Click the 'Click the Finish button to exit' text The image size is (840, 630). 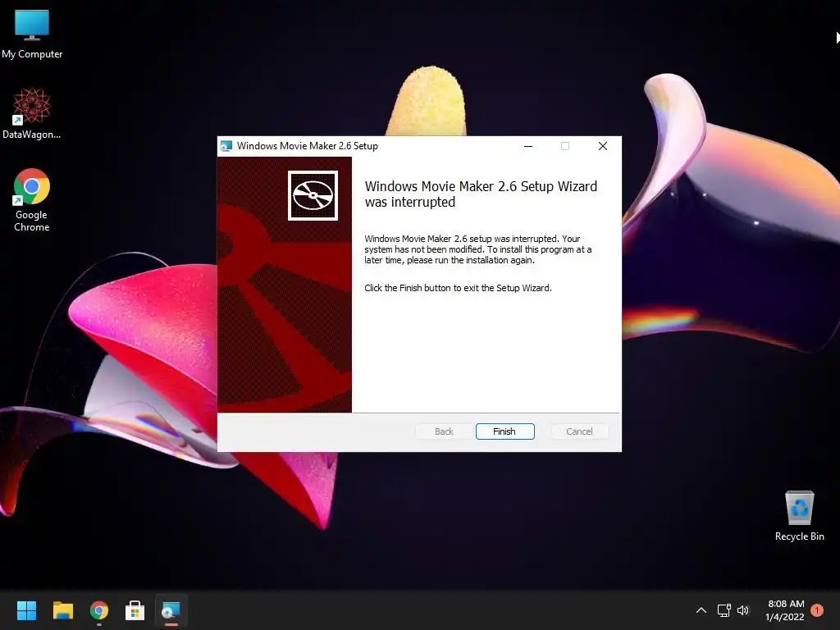pos(458,288)
